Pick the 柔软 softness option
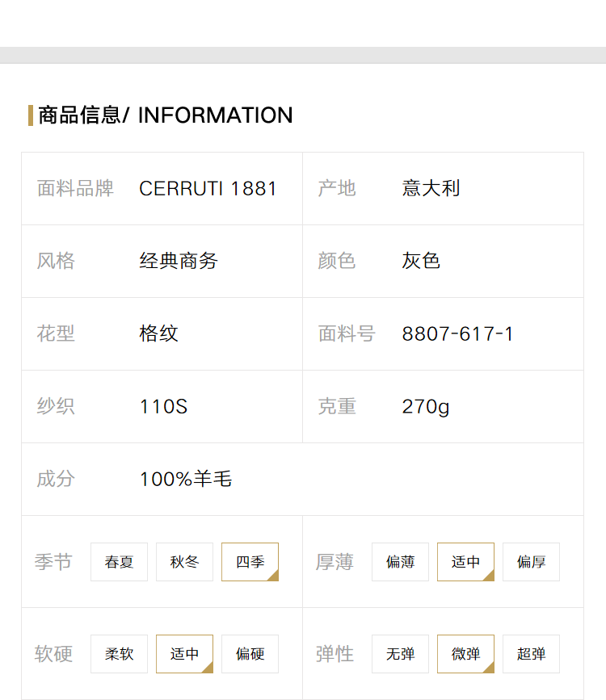Screen dimensions: 606x700 [119, 653]
